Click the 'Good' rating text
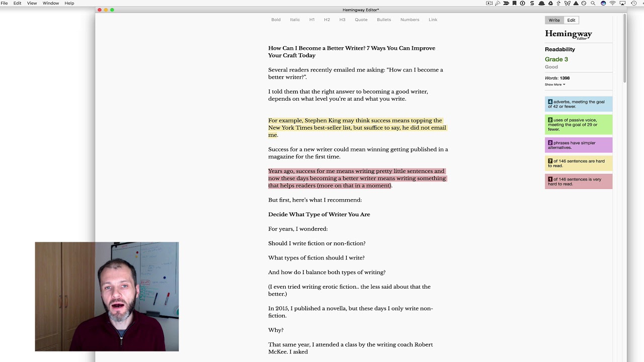Screen dimensions: 644x362 (551, 67)
